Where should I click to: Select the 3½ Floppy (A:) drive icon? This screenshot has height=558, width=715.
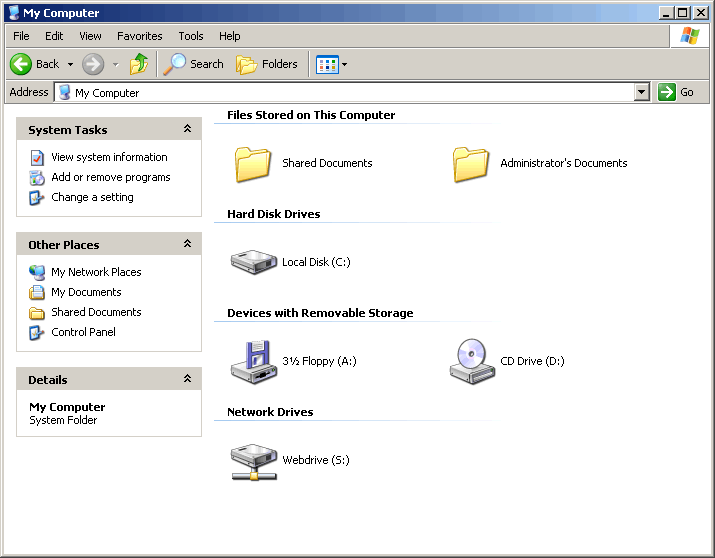(x=253, y=361)
